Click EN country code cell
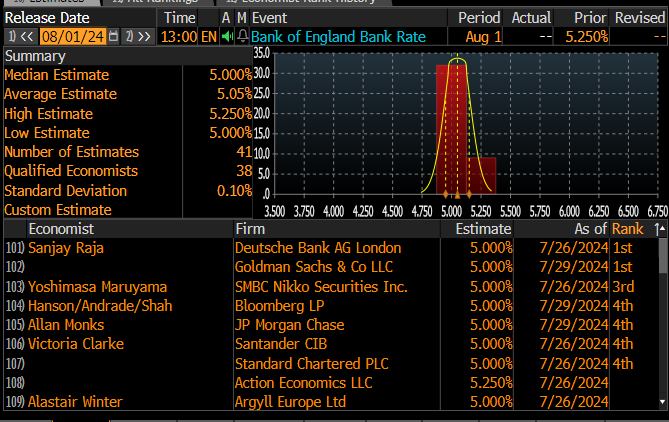This screenshot has height=422, width=669. [x=209, y=37]
